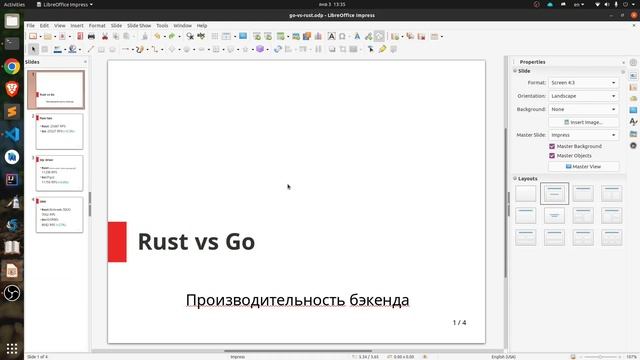Open Sublime Text from the dock

coord(12,111)
